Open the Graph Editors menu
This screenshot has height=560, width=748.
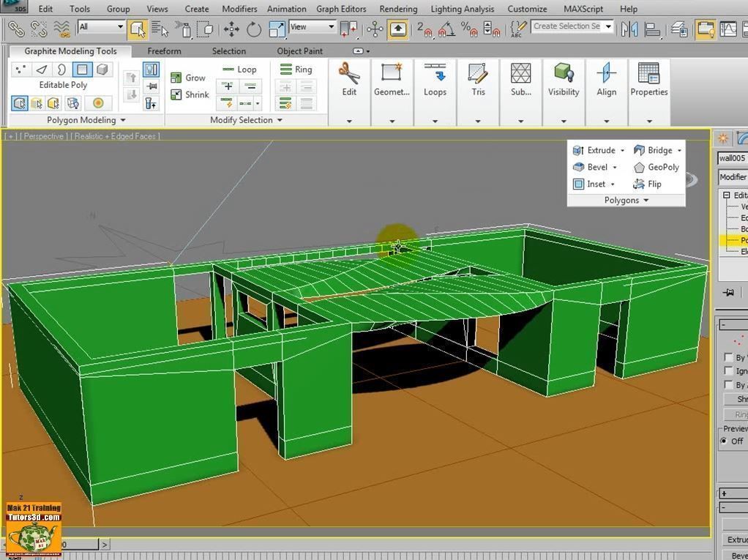click(341, 9)
